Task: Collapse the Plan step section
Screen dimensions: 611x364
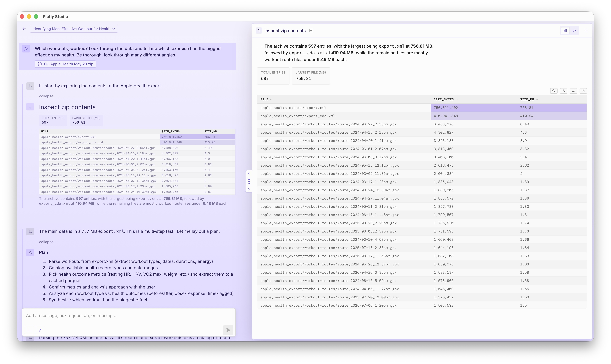Action: point(46,242)
